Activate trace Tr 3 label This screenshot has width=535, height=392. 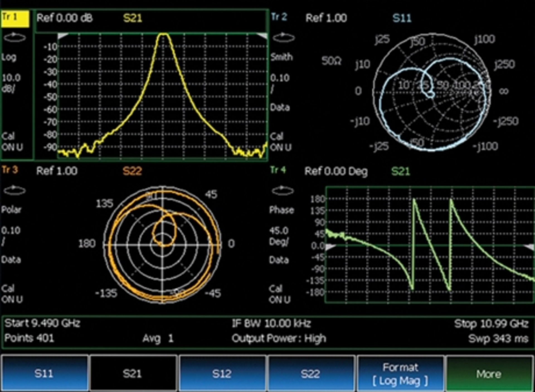click(x=10, y=170)
